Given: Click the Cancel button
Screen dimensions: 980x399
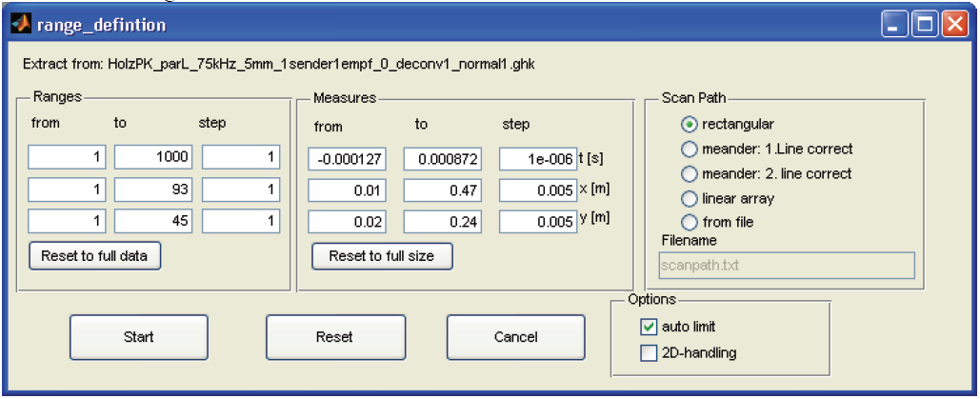Looking at the screenshot, I should pos(515,337).
